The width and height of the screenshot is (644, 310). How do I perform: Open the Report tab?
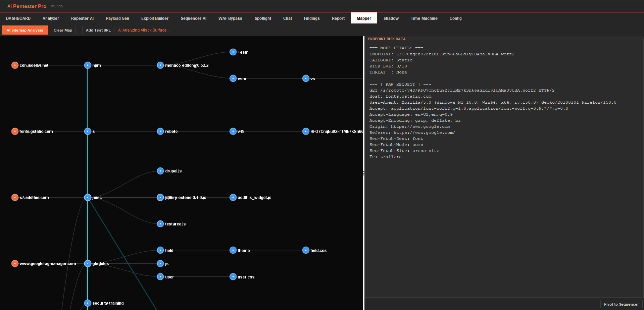pos(338,18)
